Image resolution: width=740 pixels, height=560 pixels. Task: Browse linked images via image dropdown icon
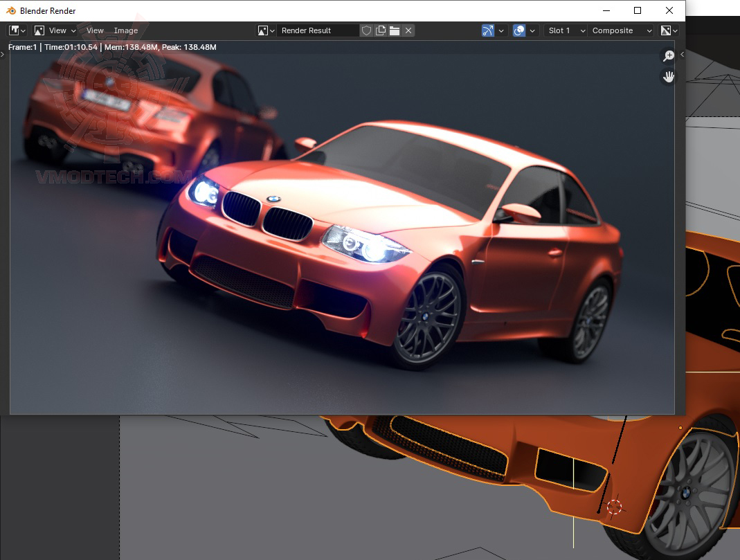(266, 30)
